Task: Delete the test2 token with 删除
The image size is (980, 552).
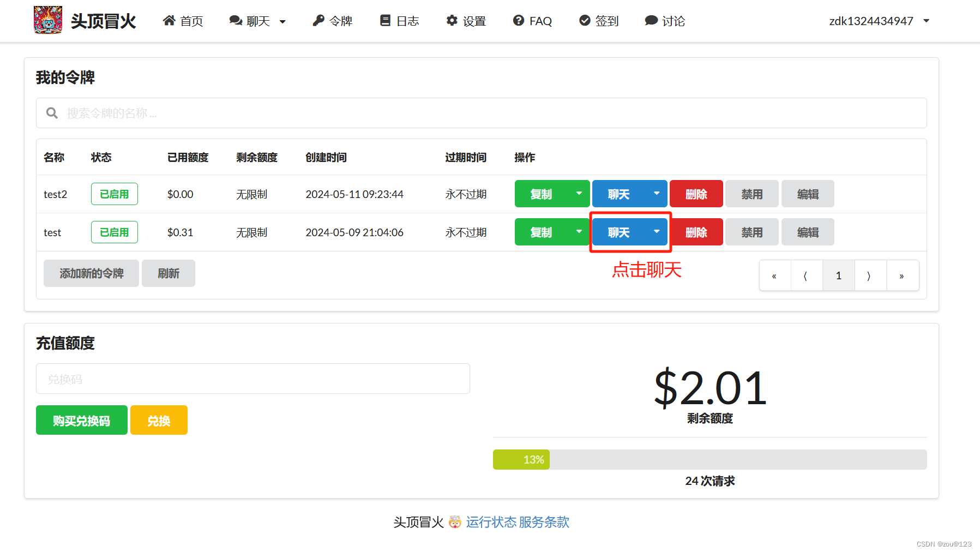Action: [696, 194]
